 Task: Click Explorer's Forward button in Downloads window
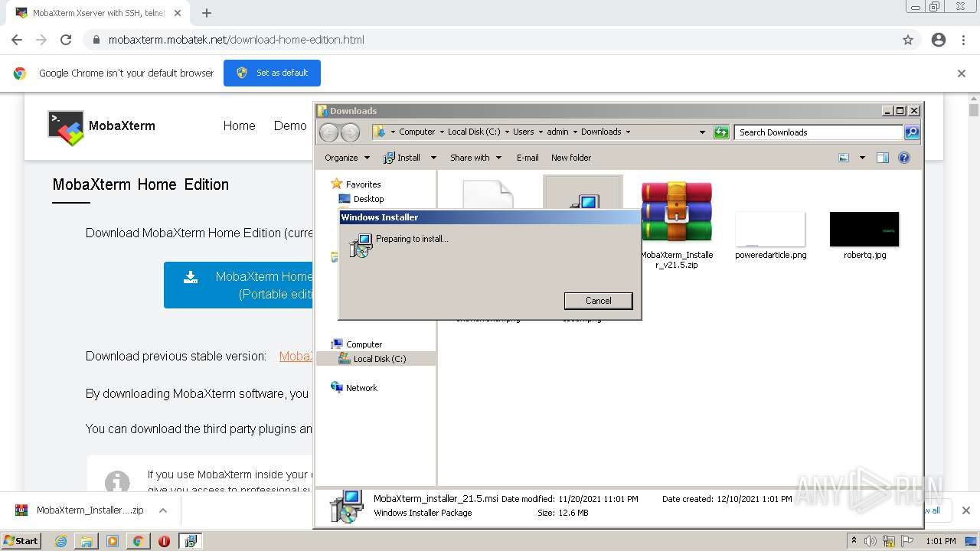[350, 132]
